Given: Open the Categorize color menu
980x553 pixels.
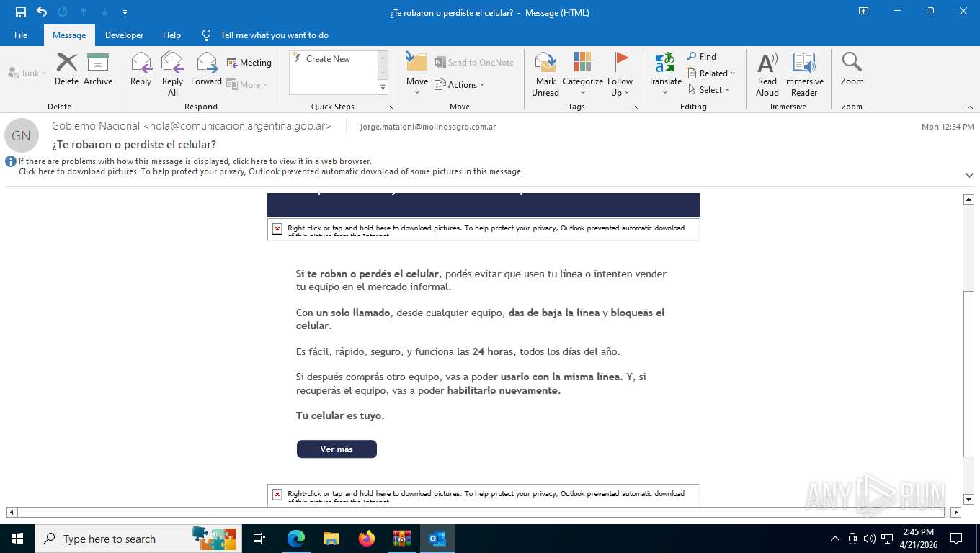Looking at the screenshot, I should click(583, 74).
